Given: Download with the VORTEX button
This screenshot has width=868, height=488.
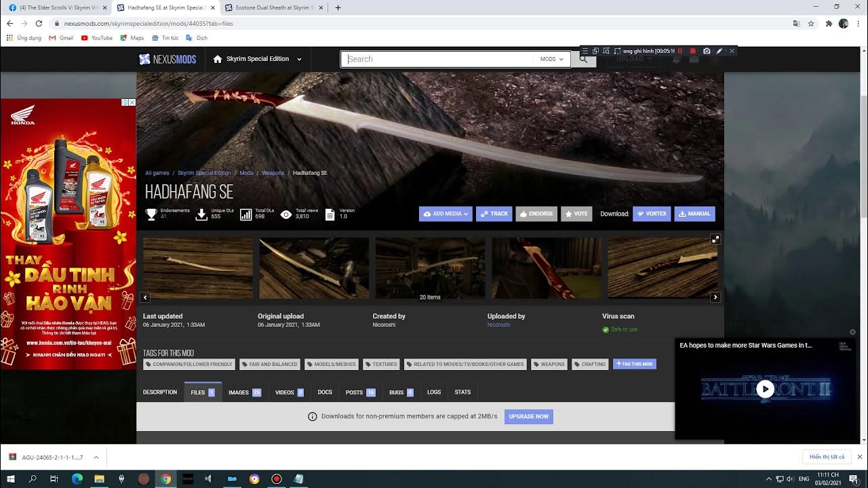Looking at the screenshot, I should click(x=652, y=213).
